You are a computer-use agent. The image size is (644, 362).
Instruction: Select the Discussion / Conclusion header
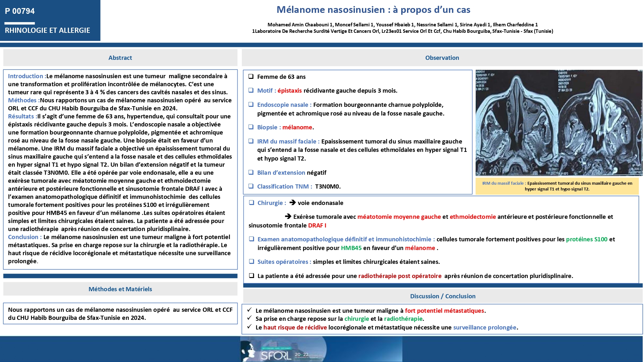[x=442, y=296]
